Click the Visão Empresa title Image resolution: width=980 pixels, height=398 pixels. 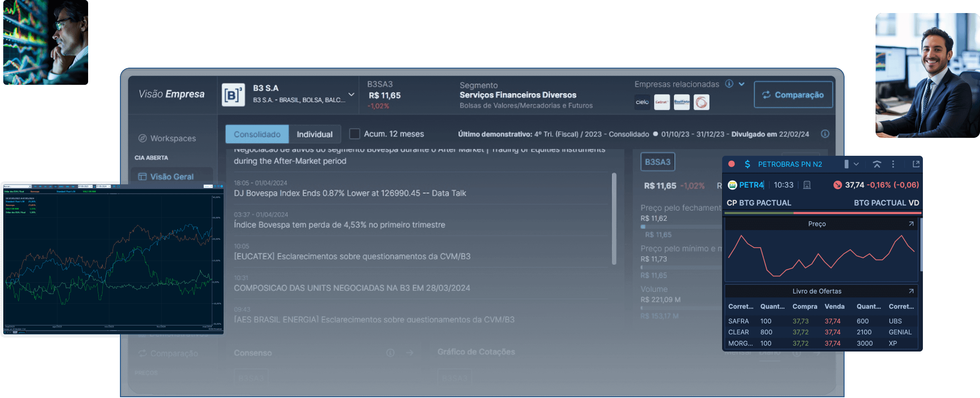coord(171,94)
